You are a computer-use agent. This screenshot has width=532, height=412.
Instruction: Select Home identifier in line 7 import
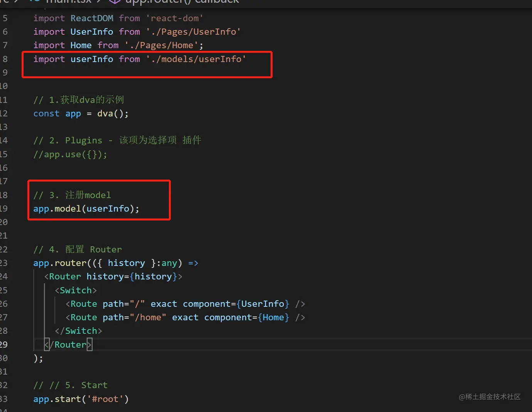click(81, 45)
